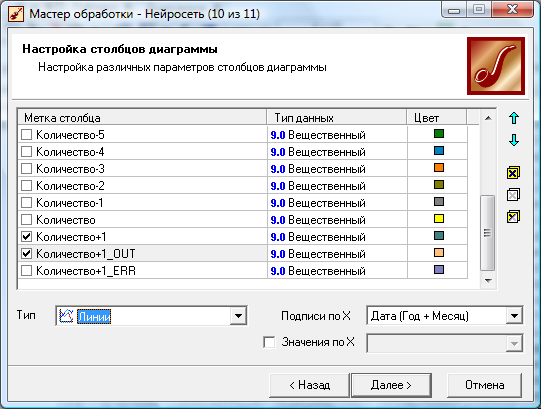Click the Deductor pipe logo image
This screenshot has height=409, width=541.
click(496, 66)
